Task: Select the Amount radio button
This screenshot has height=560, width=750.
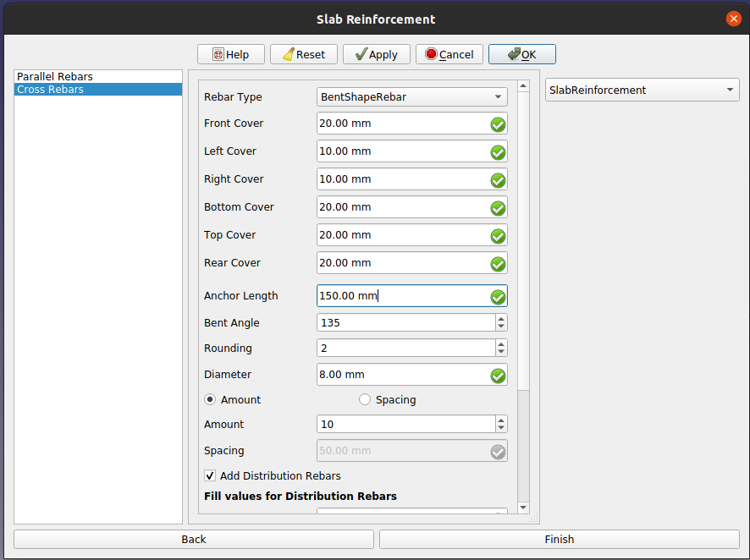Action: pos(210,399)
